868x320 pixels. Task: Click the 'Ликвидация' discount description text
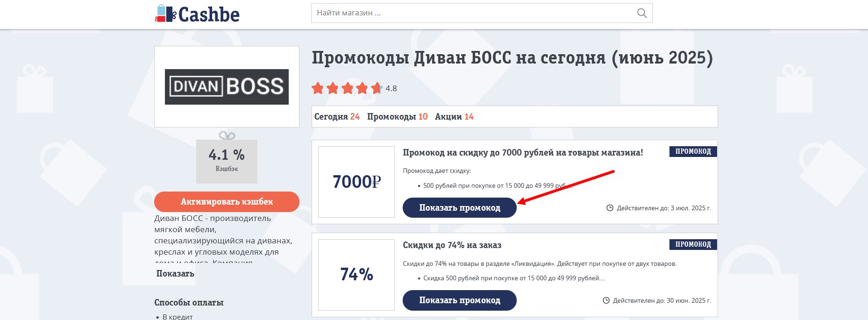[x=540, y=264]
